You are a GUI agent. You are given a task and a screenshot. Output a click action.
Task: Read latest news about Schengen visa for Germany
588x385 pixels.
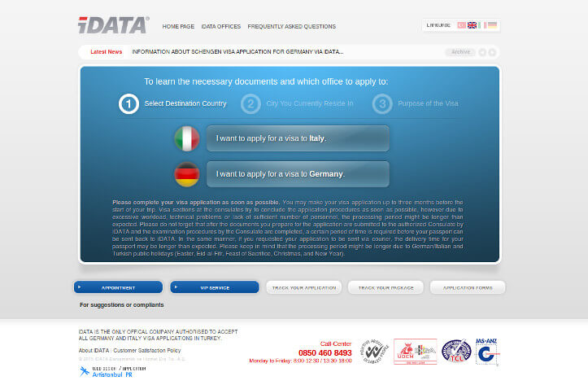pyautogui.click(x=237, y=52)
